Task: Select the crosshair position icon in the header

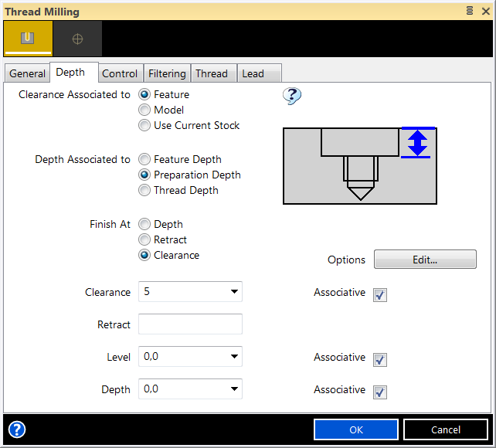Action: click(x=77, y=39)
